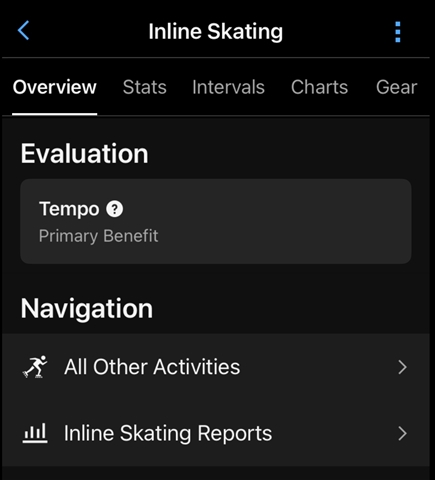The height and width of the screenshot is (480, 435).
Task: Click the Evaluation section heading
Action: [84, 154]
